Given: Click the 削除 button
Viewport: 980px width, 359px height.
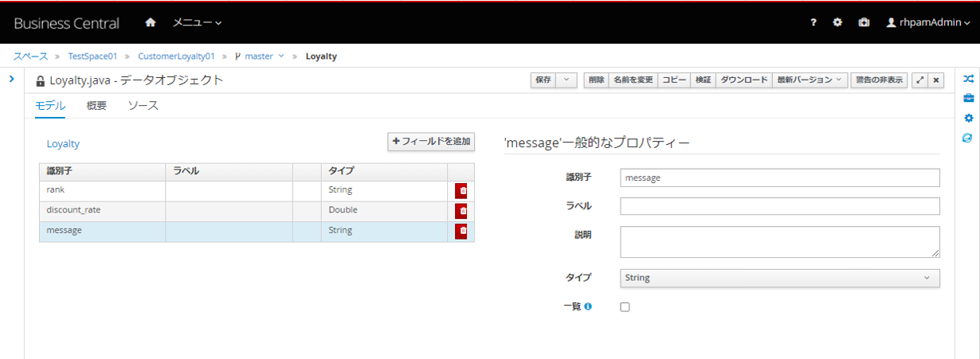Looking at the screenshot, I should click(x=596, y=80).
